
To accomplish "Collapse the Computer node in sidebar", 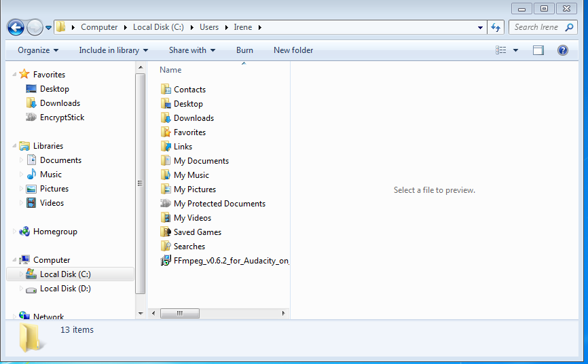I will pos(14,259).
